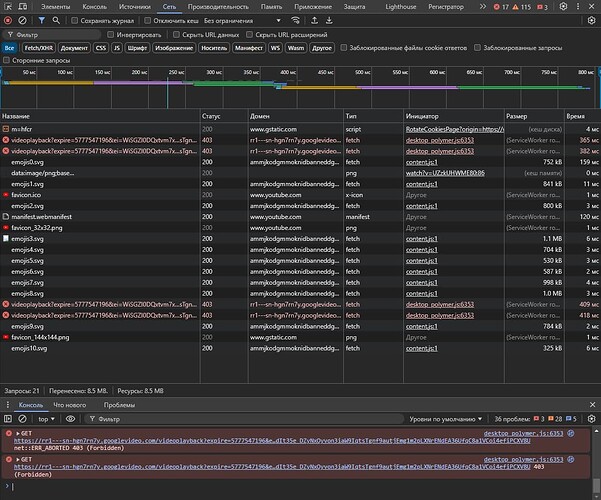Expand second GET console error triangle
This screenshot has width=601, height=500.
[x=18, y=459]
